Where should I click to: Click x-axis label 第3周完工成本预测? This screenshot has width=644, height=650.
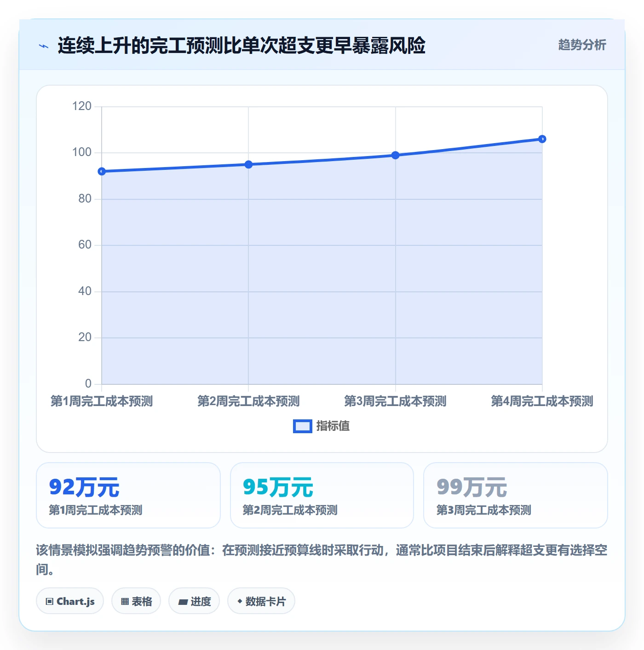coord(395,401)
